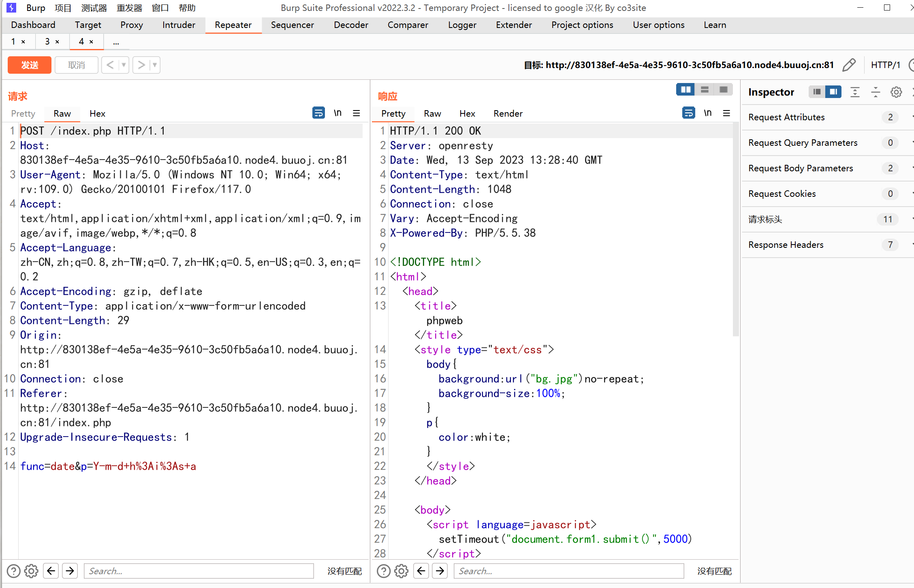Screen dimensions: 914x588
Task: Expand Request Query Parameters section
Action: (x=828, y=143)
